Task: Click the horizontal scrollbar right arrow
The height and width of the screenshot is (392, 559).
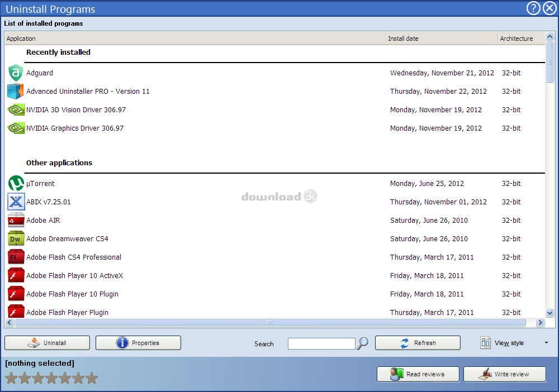Action: 540,323
